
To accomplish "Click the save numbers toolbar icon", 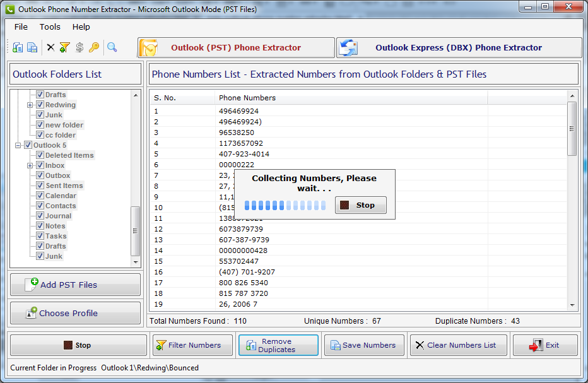I will (x=32, y=47).
